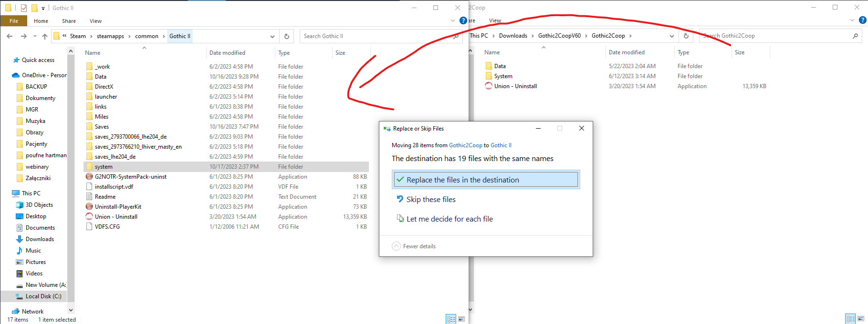Screen dimensions: 868x324
Task: Expand Gothic II address bar history dropdown
Action: pos(272,36)
